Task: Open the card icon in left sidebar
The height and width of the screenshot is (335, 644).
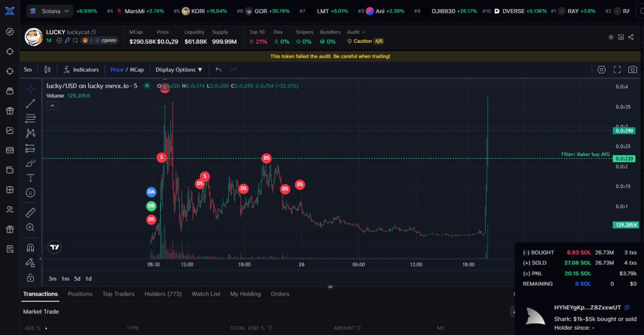Action: pyautogui.click(x=10, y=150)
